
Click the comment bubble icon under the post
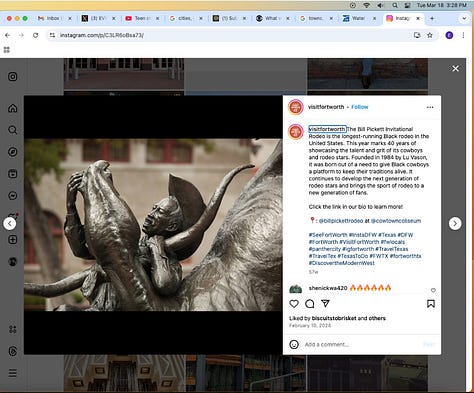point(310,304)
